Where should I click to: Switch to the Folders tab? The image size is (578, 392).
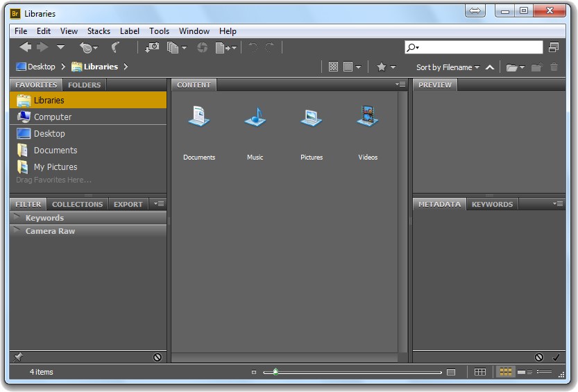pos(85,85)
